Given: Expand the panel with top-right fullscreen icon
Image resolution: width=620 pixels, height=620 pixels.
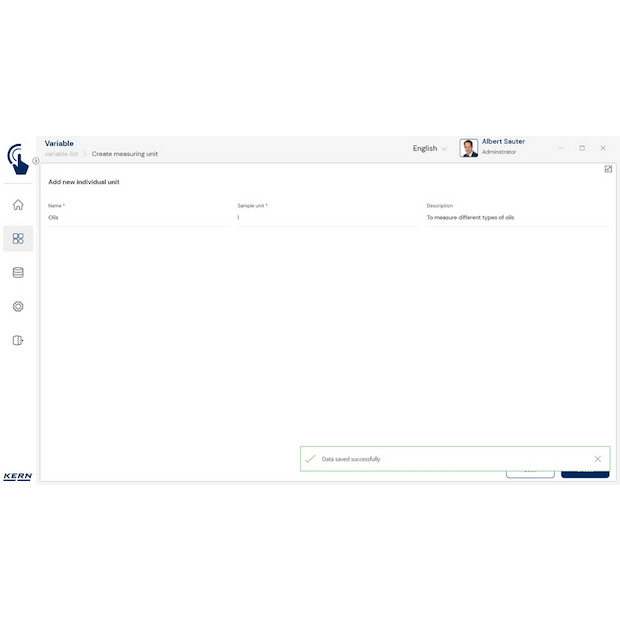Looking at the screenshot, I should (x=608, y=169).
